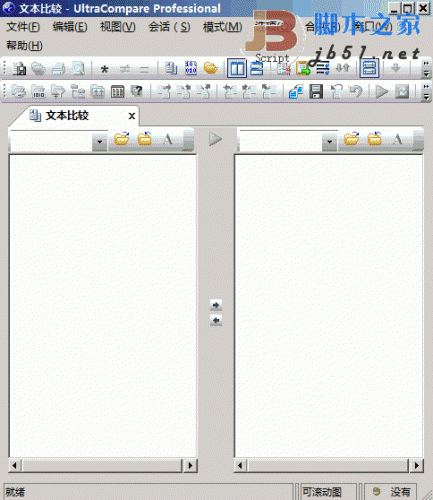Screen dimensions: 433x500
Task: Click the question-mark help icon in toolbar
Action: [x=137, y=91]
